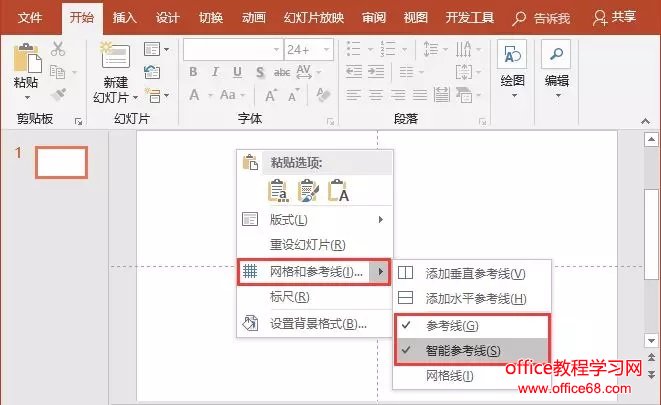This screenshot has height=405, width=661.
Task: Select 重设幻灯片(R) from context menu
Action: tap(314, 244)
